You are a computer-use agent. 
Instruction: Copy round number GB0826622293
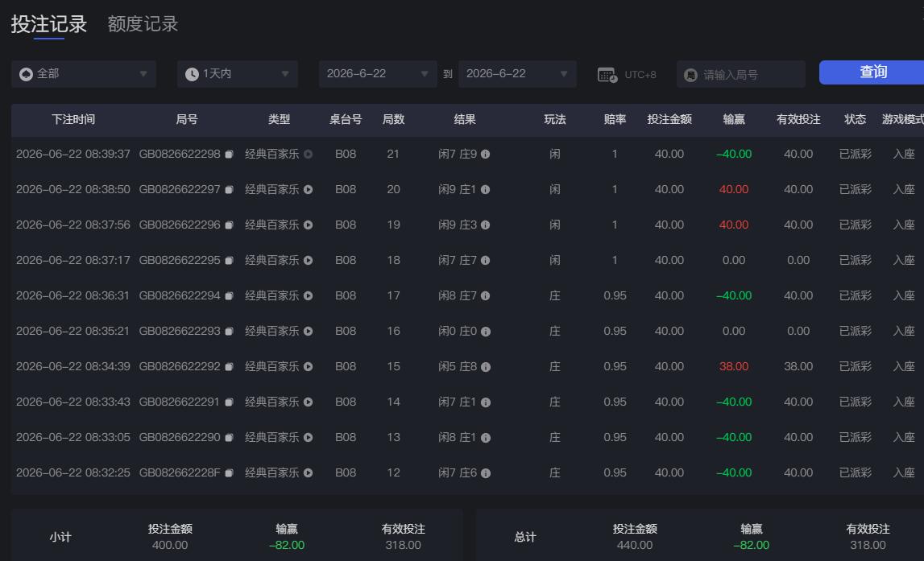point(230,332)
